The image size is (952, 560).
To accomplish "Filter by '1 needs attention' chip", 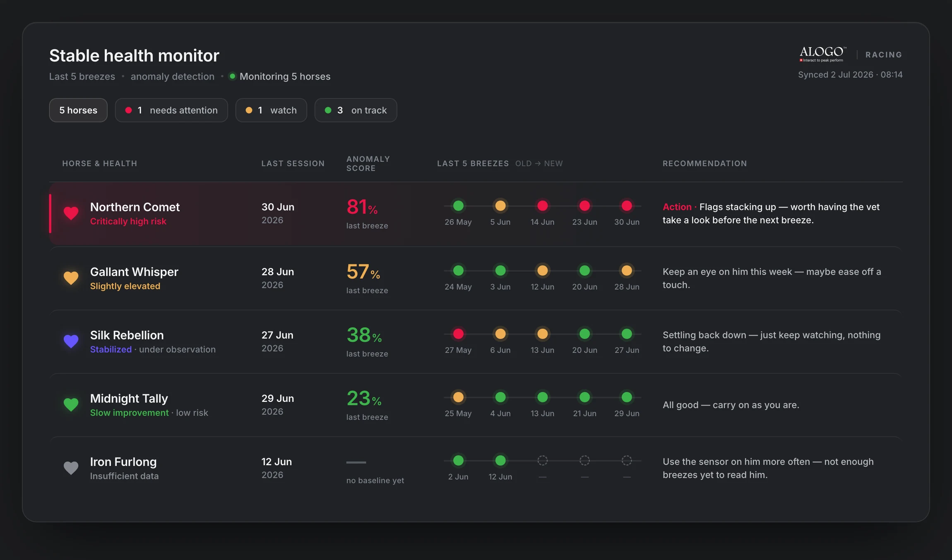I will coord(171,110).
